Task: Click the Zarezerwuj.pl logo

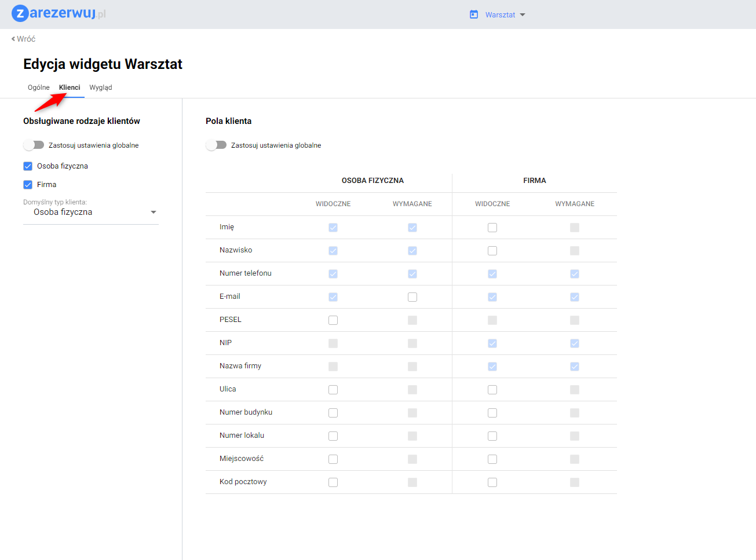Action: click(x=59, y=13)
